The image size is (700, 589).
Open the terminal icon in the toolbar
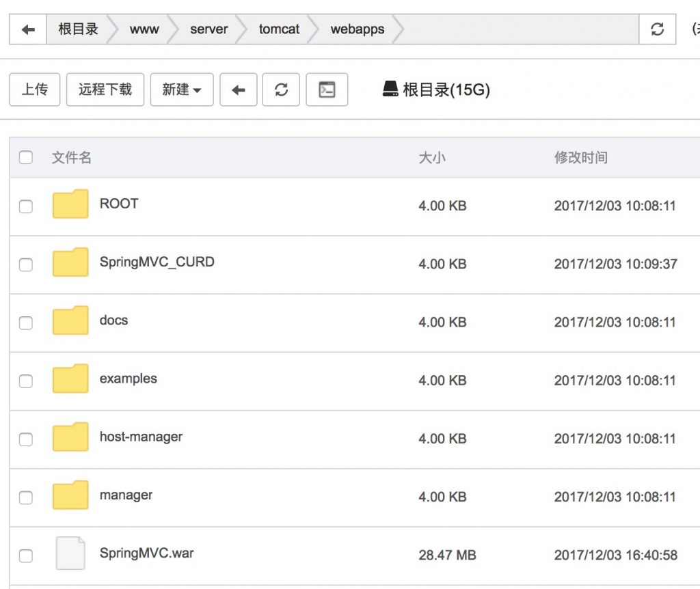(x=327, y=90)
